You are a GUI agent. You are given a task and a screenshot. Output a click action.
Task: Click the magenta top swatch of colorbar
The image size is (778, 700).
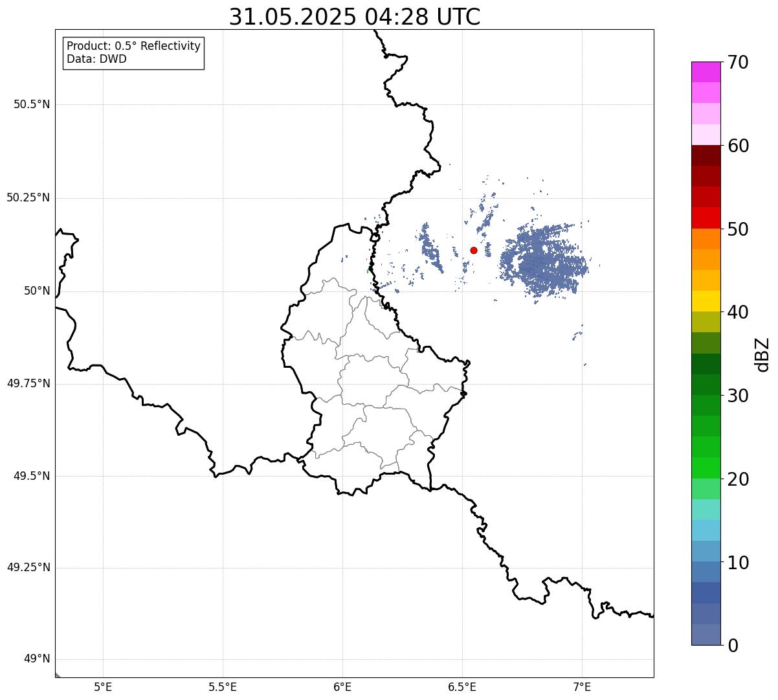(706, 72)
